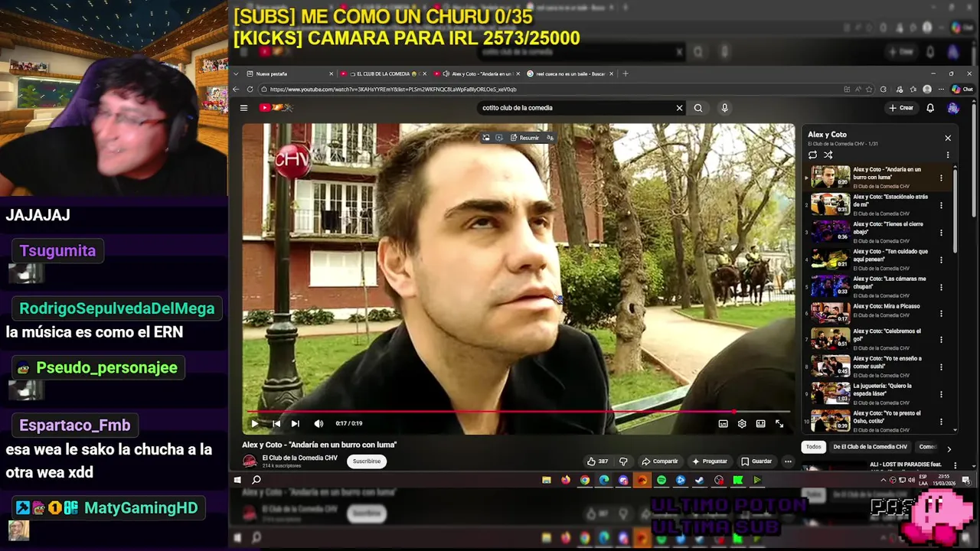
Task: Click the YouTube logo to go home
Action: coord(276,108)
